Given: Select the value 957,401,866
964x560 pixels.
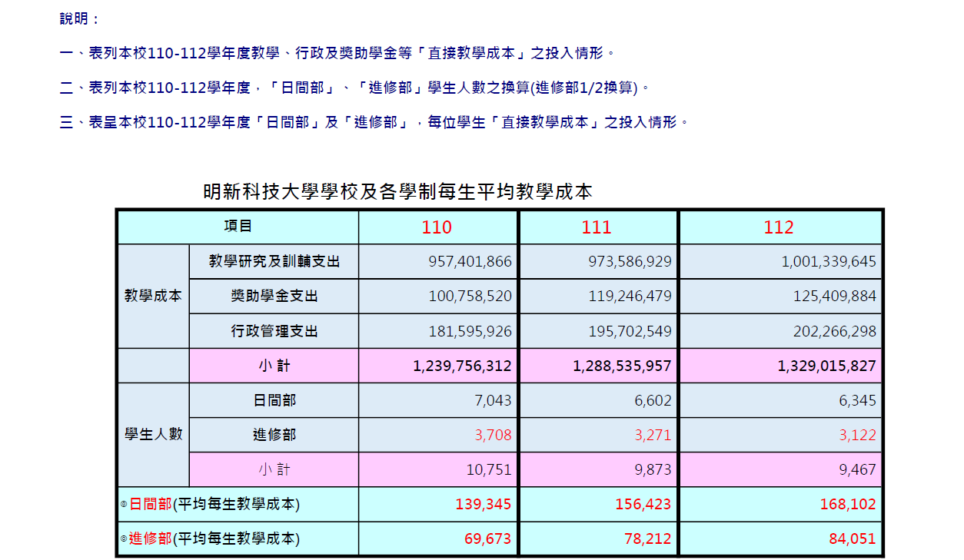Looking at the screenshot, I should (x=470, y=262).
